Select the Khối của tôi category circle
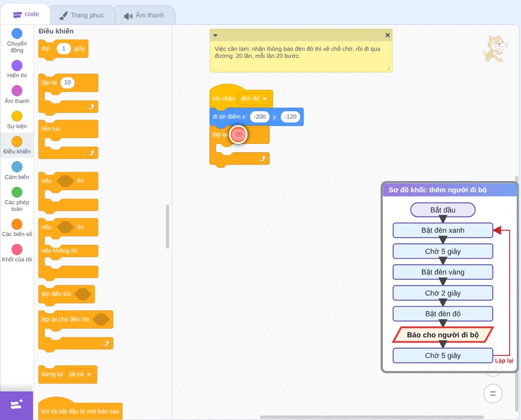 [x=17, y=249]
